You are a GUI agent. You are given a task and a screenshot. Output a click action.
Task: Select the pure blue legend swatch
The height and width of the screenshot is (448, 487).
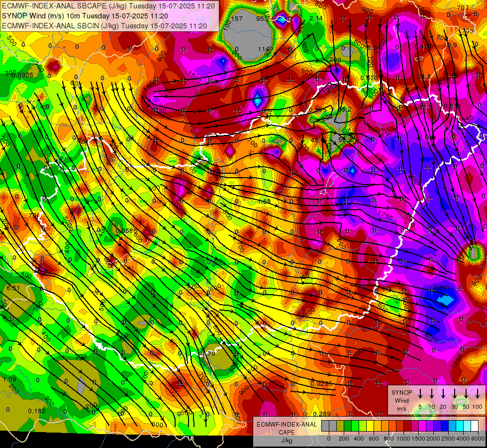coord(444,426)
